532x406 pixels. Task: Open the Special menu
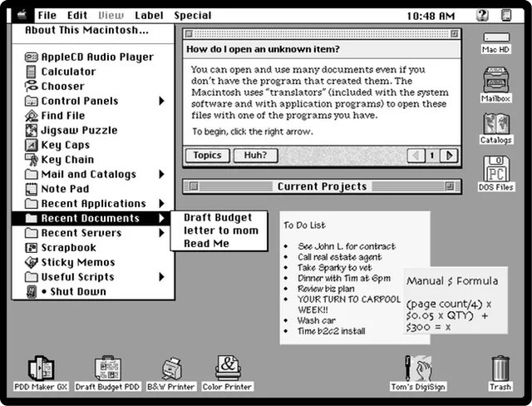pos(193,16)
